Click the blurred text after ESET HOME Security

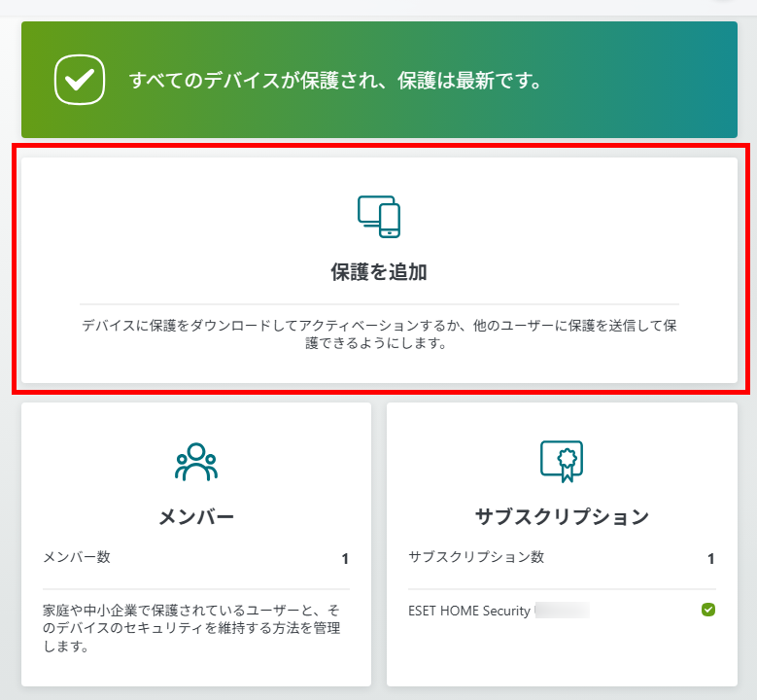(x=564, y=611)
